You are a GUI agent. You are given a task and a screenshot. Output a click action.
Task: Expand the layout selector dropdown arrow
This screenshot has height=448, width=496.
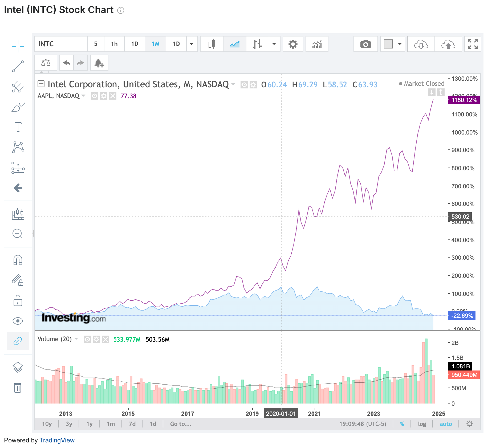(x=400, y=44)
